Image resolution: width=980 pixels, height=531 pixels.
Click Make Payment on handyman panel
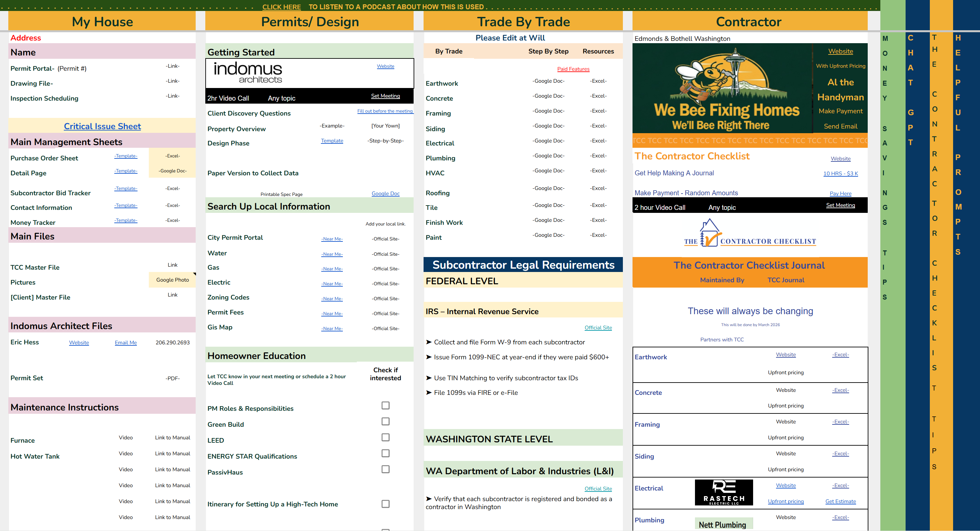841,111
